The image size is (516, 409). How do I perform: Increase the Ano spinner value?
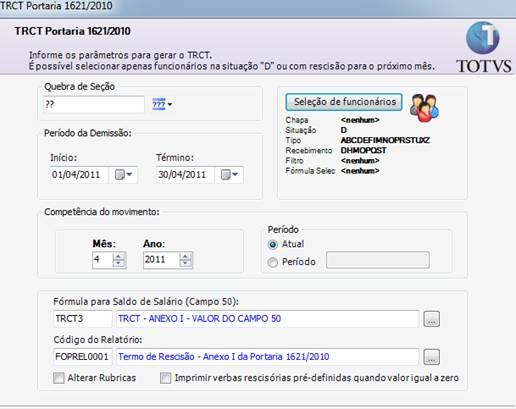[x=186, y=256]
